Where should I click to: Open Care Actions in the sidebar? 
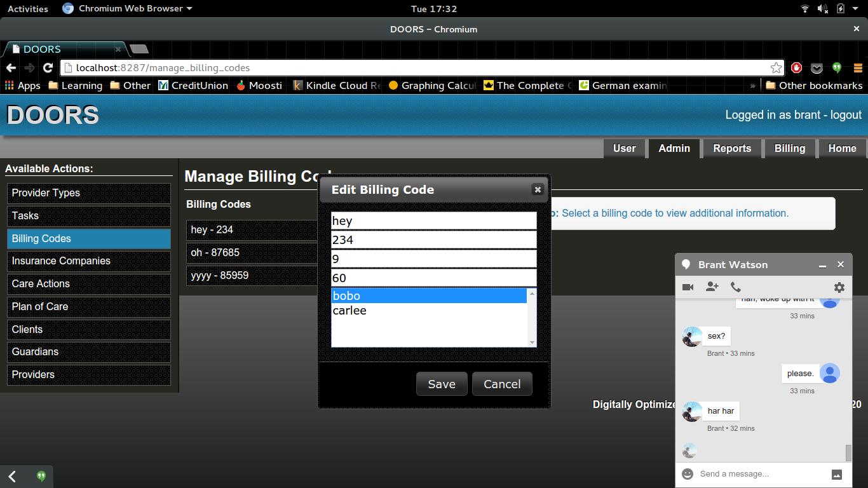(89, 284)
